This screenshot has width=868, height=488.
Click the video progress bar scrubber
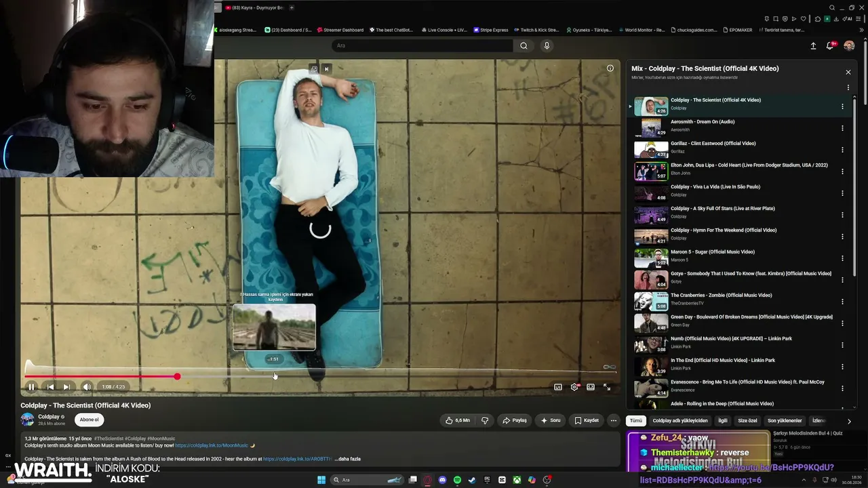177,376
